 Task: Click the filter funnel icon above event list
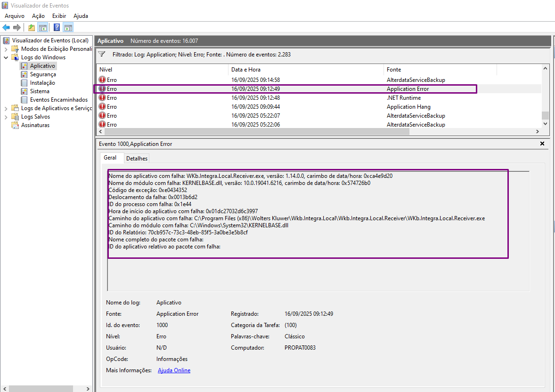(101, 54)
